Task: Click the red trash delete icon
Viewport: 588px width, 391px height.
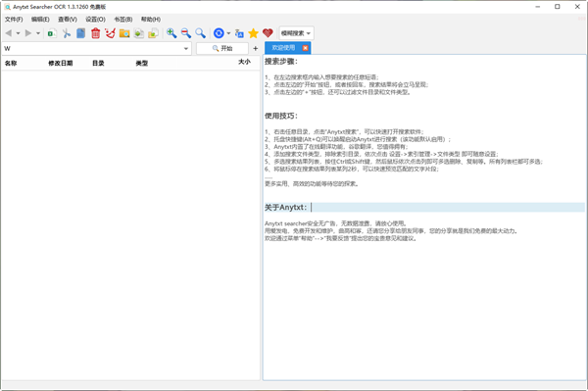Action: [x=96, y=33]
